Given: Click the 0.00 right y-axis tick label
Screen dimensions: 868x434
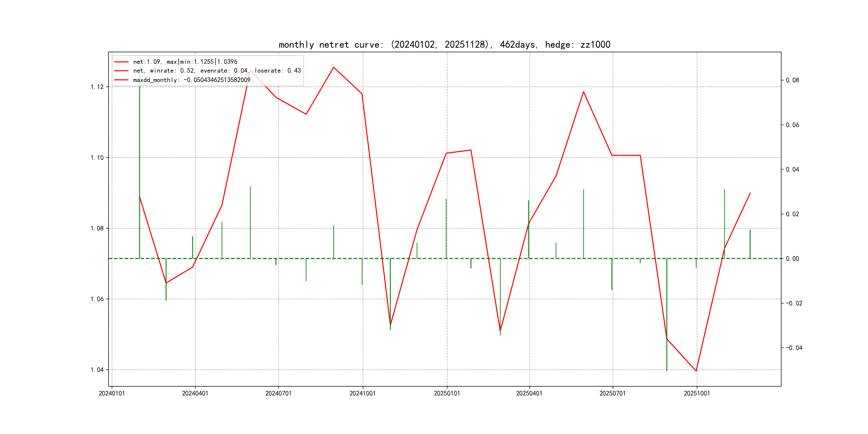Looking at the screenshot, I should (x=792, y=259).
